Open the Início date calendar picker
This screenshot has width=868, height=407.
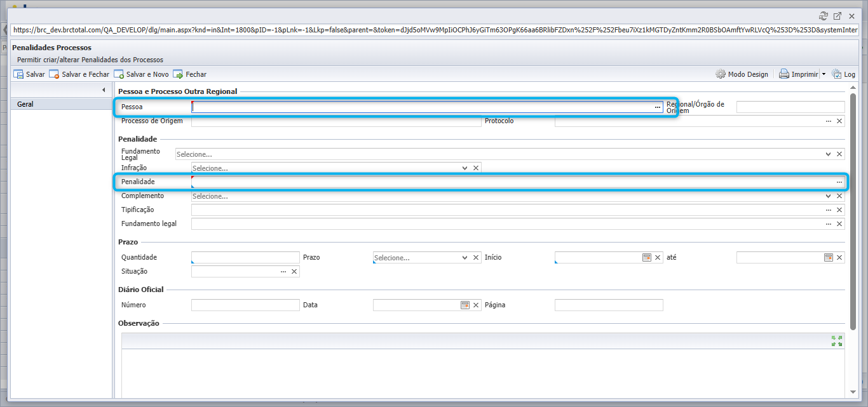[647, 258]
